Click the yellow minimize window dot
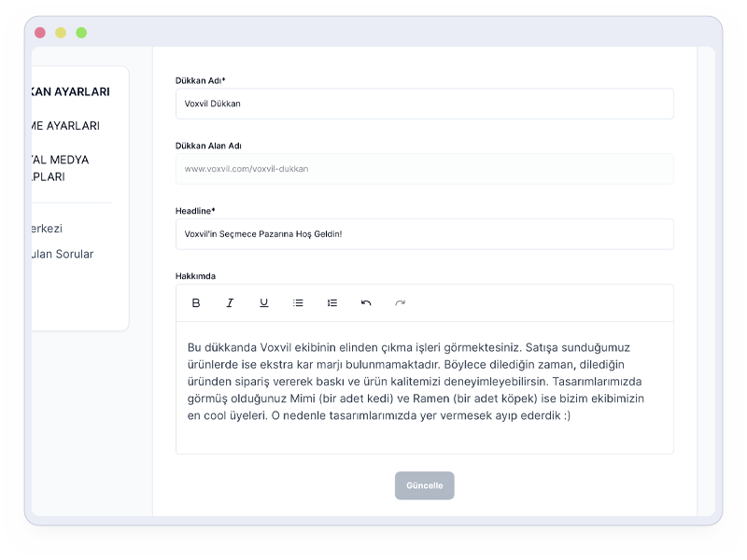Image resolution: width=747 pixels, height=560 pixels. coord(61,33)
